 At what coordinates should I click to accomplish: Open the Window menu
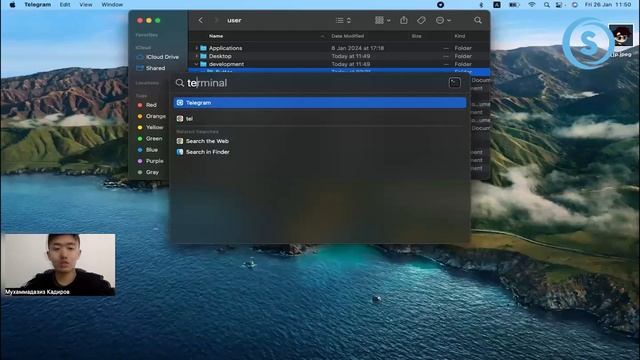pos(112,4)
